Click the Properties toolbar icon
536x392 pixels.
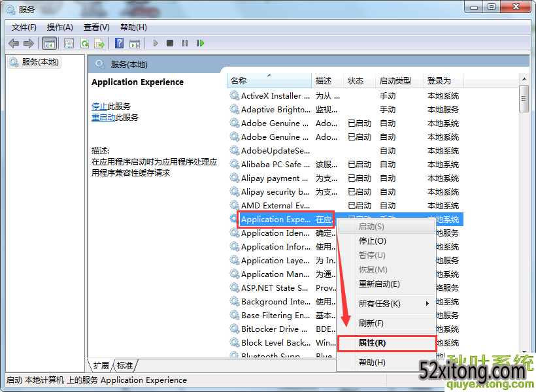(x=69, y=43)
